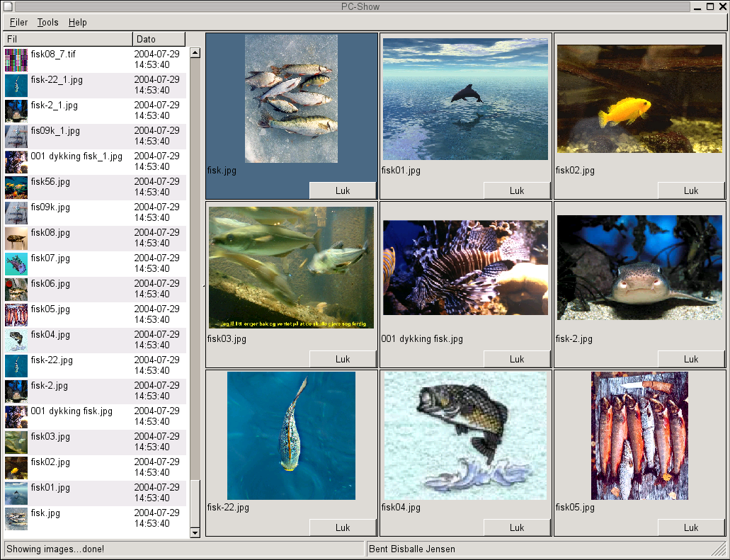Close fisk.jpg with its Luk button
730x560 pixels.
(343, 190)
